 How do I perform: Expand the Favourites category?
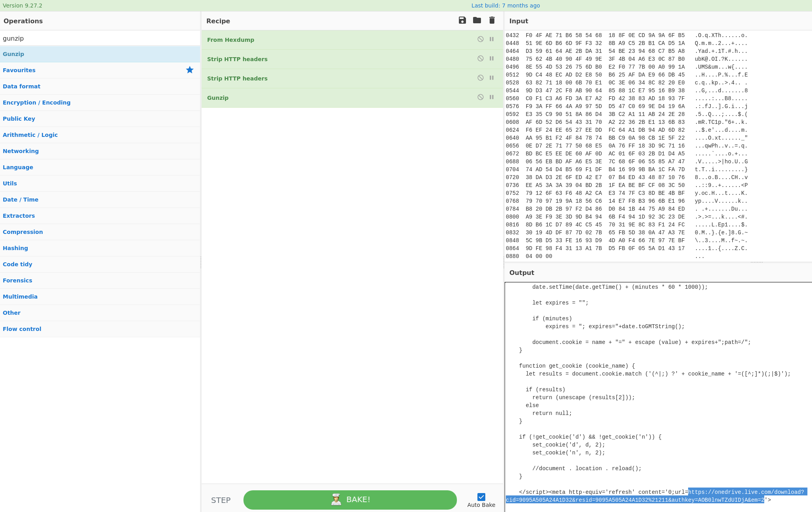tap(100, 70)
